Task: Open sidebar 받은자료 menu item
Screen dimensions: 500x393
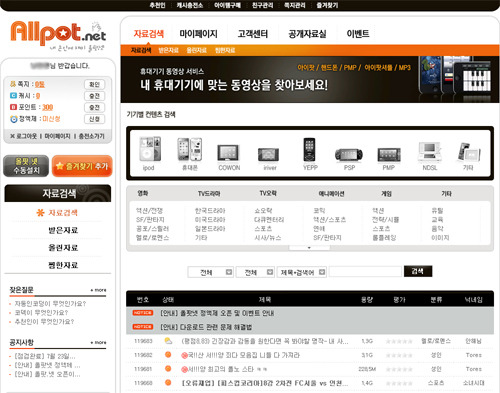Action: coord(63,230)
